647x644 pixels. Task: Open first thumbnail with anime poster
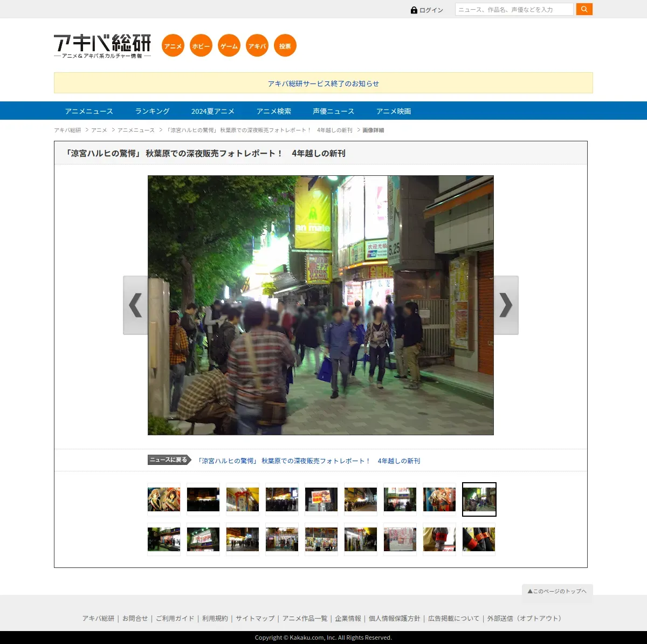coord(164,499)
